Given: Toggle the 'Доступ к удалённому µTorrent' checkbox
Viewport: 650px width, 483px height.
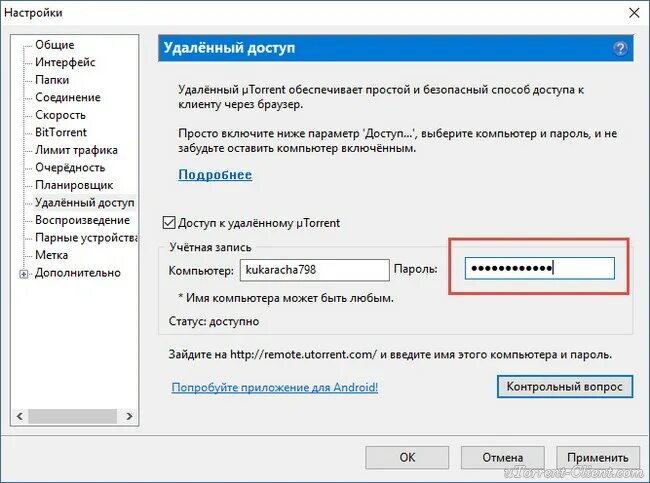Looking at the screenshot, I should coord(169,223).
